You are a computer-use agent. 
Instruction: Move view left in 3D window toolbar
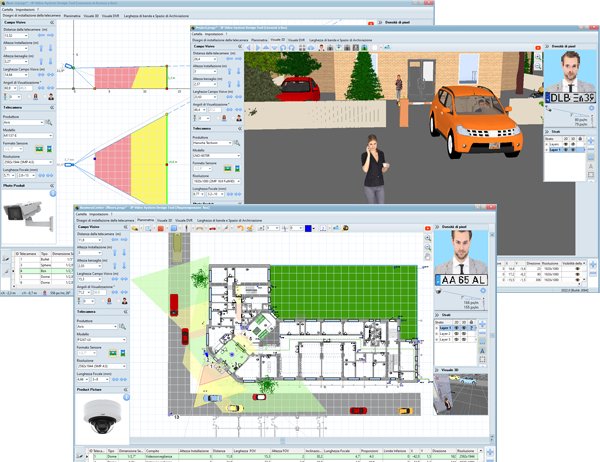tap(249, 47)
